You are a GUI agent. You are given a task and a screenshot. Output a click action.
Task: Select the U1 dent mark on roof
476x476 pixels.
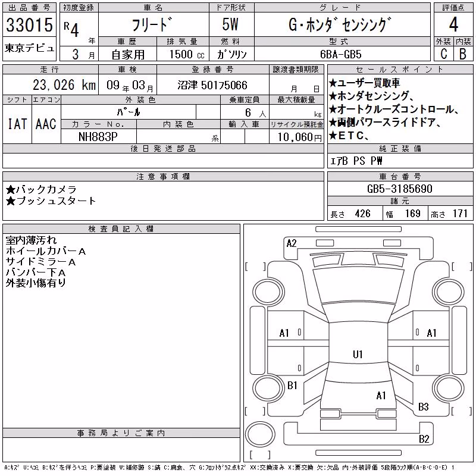358,354
